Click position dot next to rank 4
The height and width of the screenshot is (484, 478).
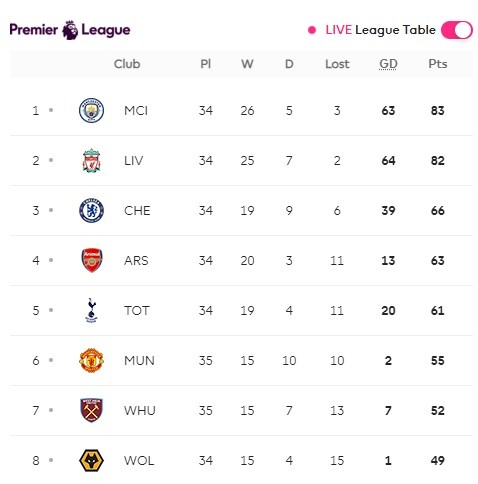[51, 260]
